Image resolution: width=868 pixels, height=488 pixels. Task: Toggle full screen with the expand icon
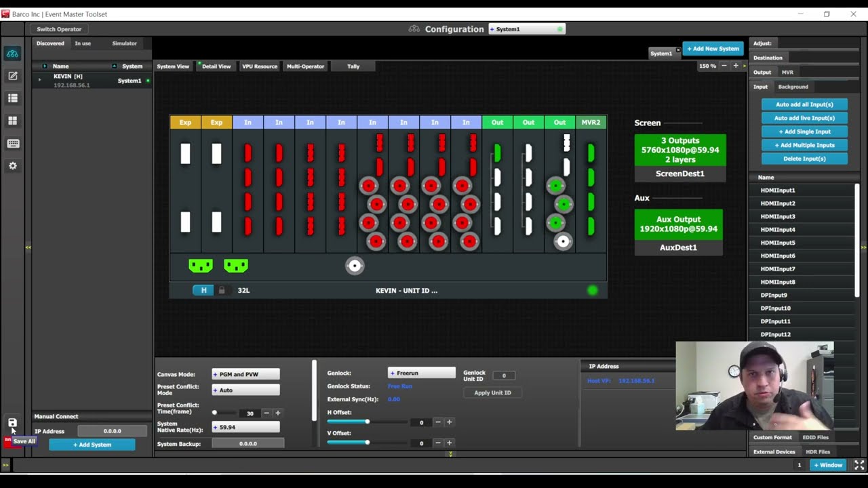(859, 465)
